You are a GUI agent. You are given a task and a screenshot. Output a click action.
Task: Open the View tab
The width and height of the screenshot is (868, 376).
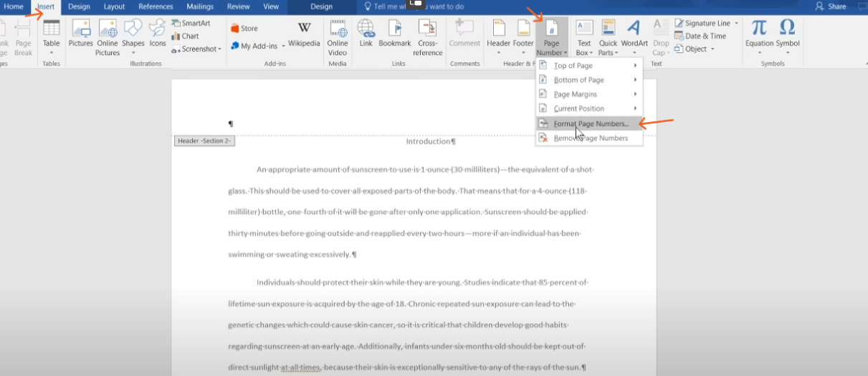[x=271, y=6]
